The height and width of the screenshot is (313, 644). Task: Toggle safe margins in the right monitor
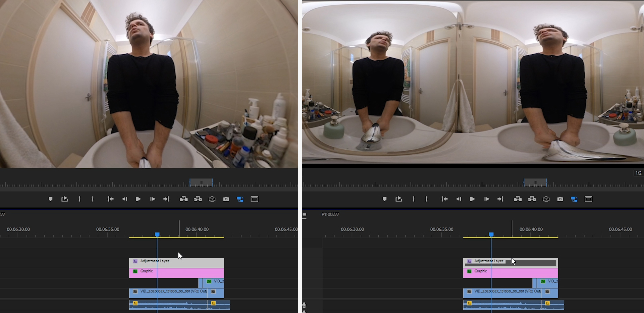click(588, 199)
